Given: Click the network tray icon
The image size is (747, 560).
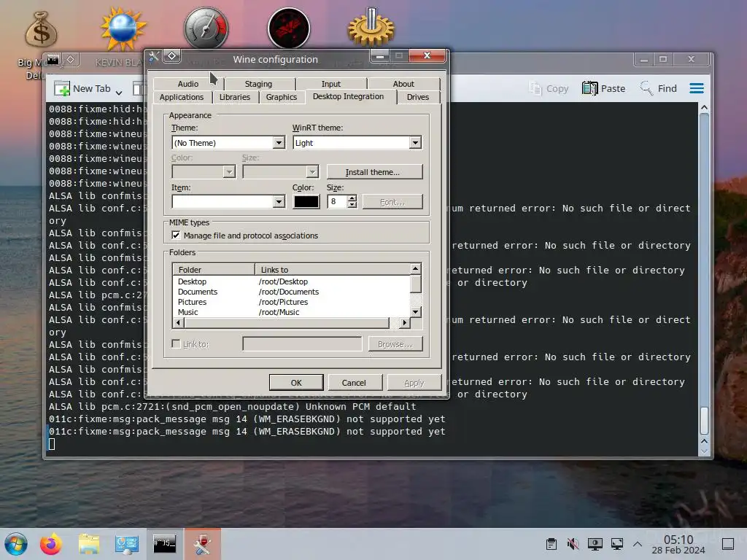Looking at the screenshot, I should coord(617,544).
